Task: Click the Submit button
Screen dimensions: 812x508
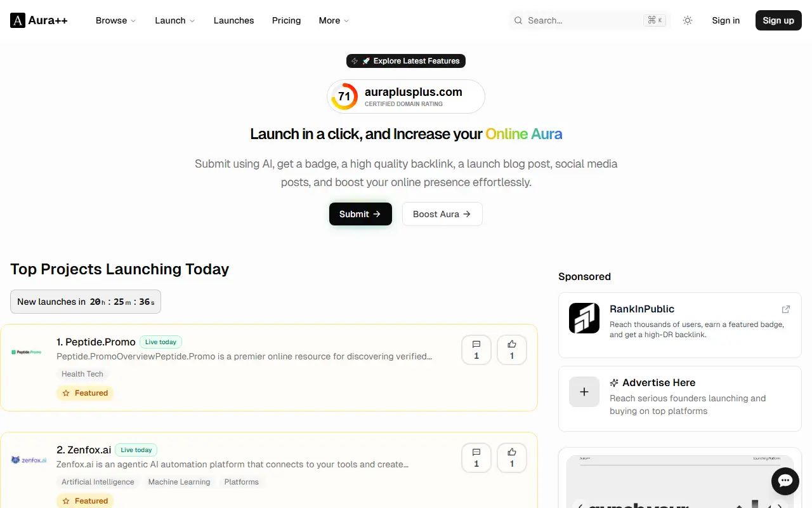Action: tap(360, 214)
